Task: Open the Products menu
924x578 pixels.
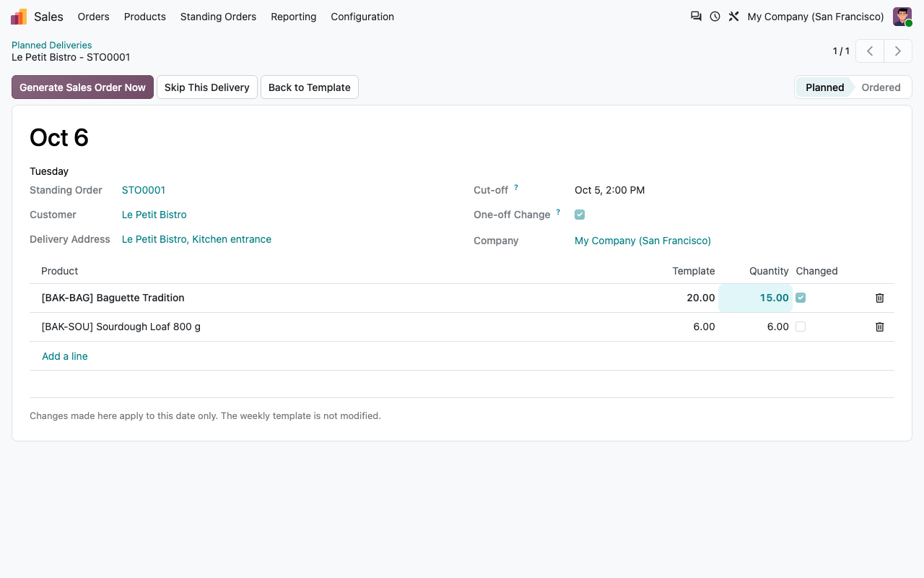Action: 145,17
